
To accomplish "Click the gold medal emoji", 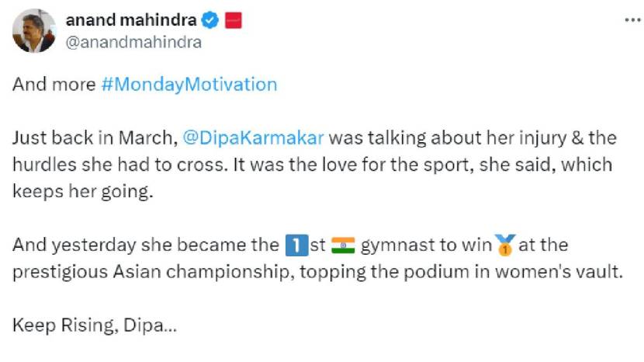I will [506, 246].
